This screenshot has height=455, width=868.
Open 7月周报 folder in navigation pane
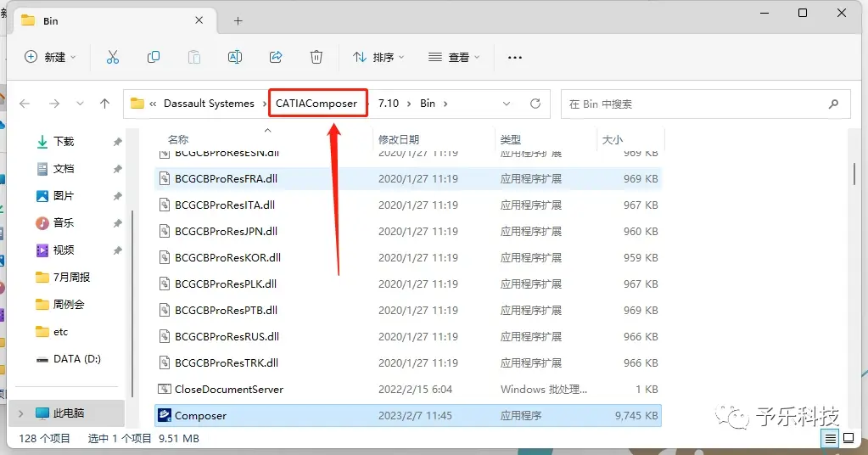pyautogui.click(x=71, y=278)
